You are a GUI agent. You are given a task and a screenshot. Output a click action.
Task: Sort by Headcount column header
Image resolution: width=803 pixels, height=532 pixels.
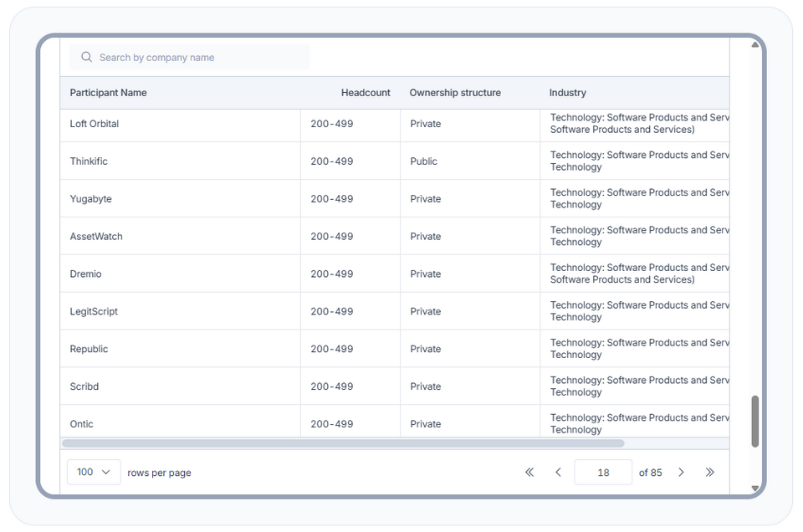pos(366,93)
